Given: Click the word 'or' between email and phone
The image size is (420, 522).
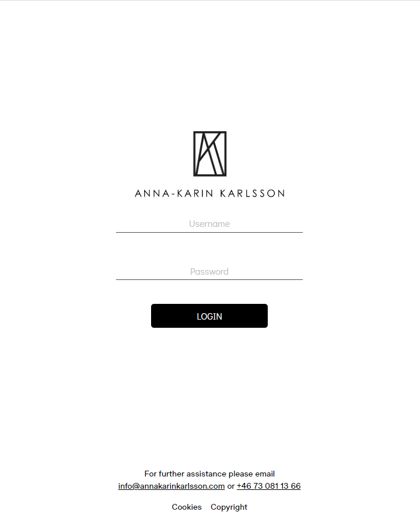Looking at the screenshot, I should (231, 486).
